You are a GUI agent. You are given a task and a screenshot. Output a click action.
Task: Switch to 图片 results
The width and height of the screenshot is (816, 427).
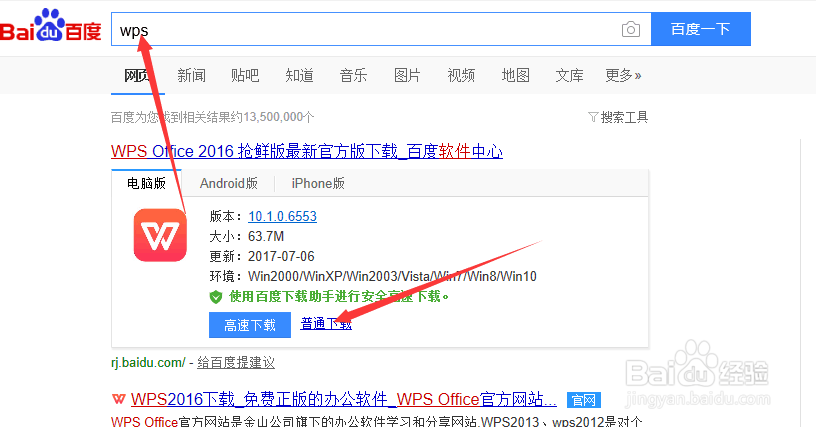[x=407, y=76]
